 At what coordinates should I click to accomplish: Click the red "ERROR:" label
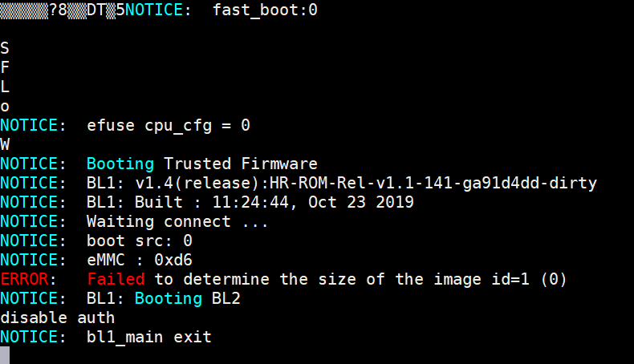29,279
